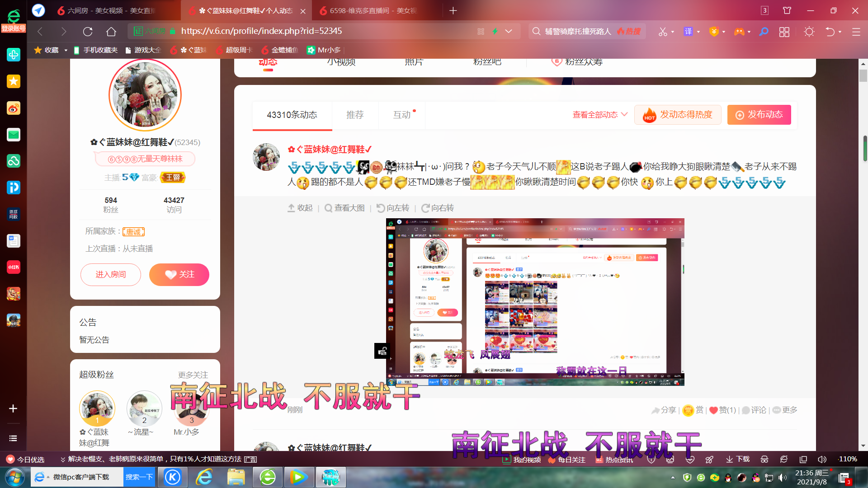Click the undo closed tab icon
Viewport: 868px width, 488px height.
(x=830, y=32)
